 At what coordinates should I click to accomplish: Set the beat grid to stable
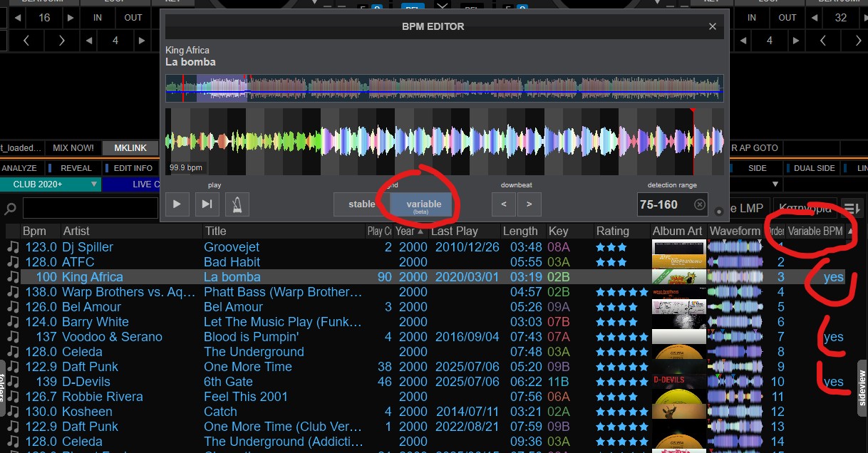click(361, 204)
